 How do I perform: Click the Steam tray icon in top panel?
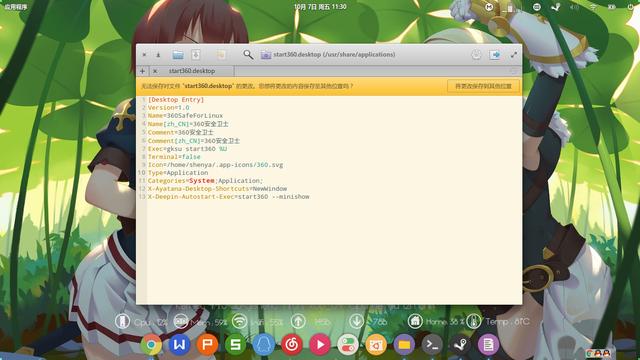pos(555,7)
